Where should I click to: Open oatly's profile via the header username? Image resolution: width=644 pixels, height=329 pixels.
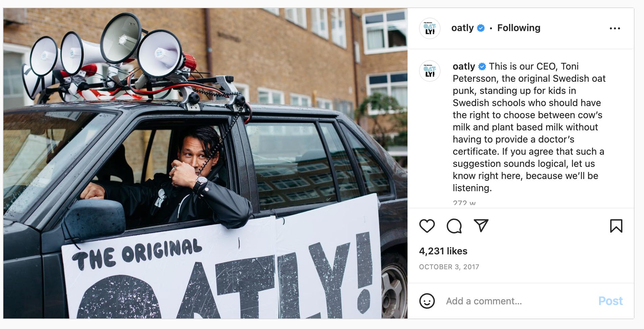(463, 28)
